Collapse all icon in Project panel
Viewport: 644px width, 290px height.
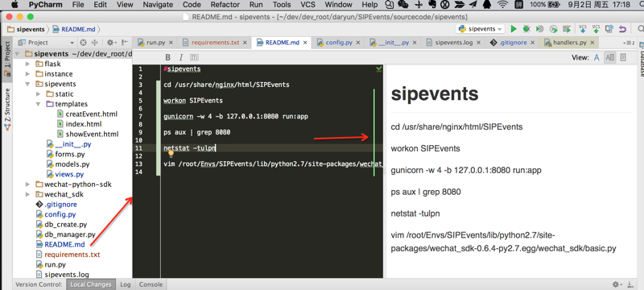(95, 43)
